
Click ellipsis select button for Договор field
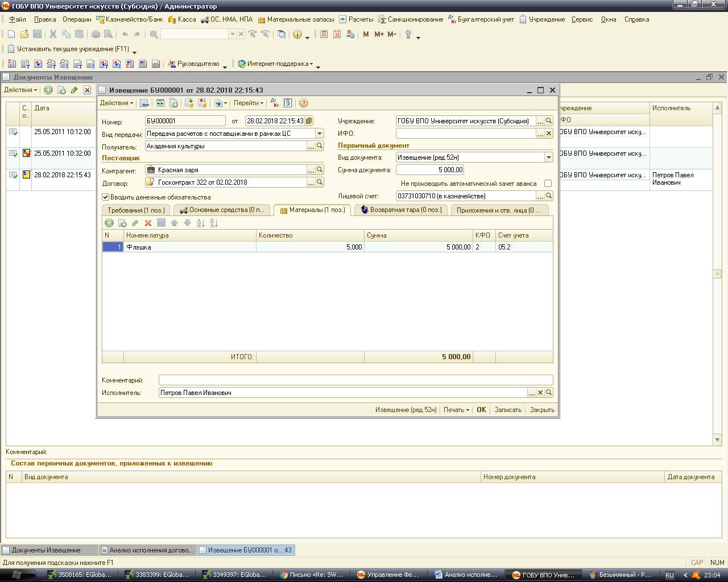click(x=311, y=182)
